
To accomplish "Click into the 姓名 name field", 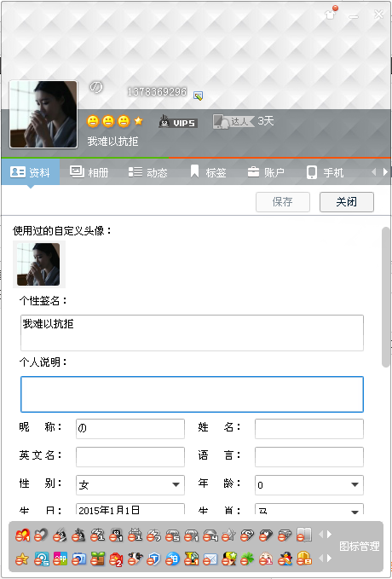I will (309, 428).
